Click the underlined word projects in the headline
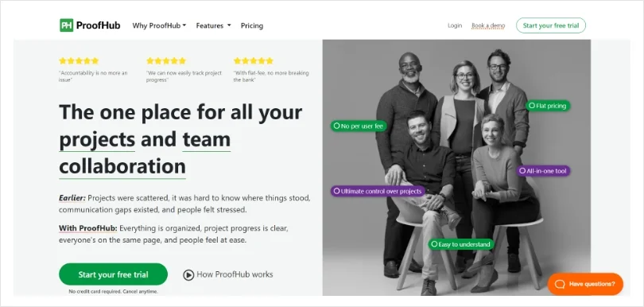Viewport: 644px width, 307px height. tap(97, 140)
